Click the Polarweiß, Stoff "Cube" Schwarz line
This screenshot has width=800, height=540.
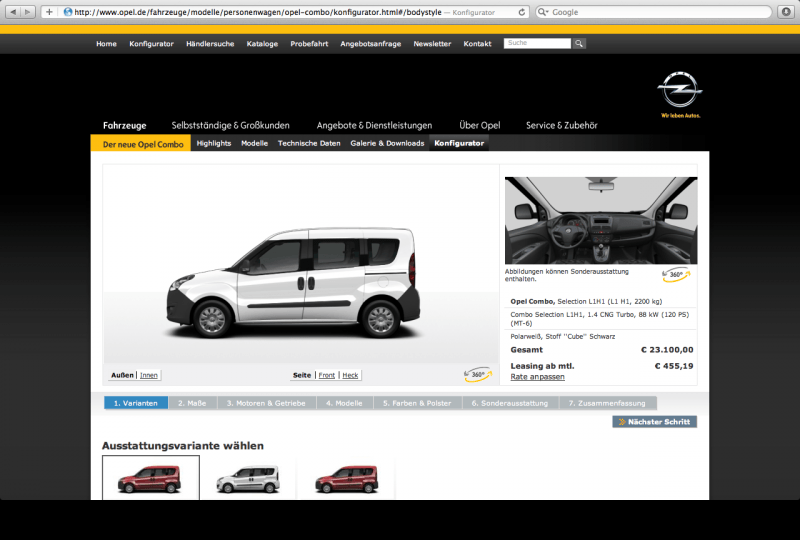click(x=563, y=337)
